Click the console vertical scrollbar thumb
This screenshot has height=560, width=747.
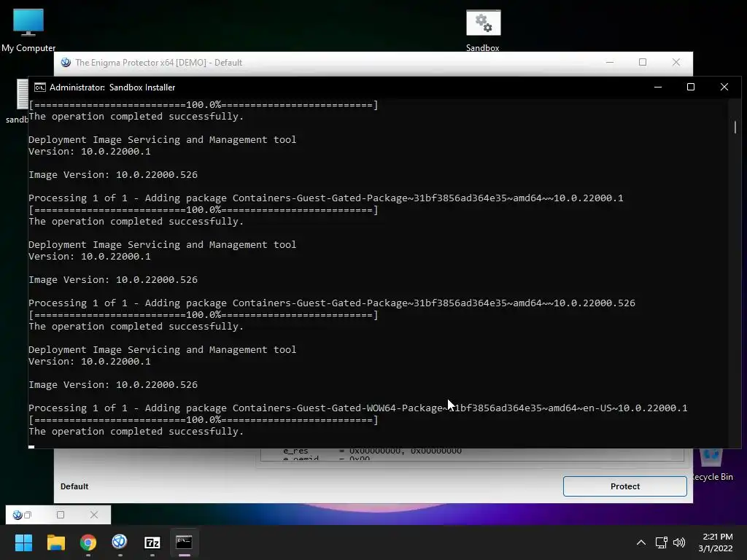[735, 127]
